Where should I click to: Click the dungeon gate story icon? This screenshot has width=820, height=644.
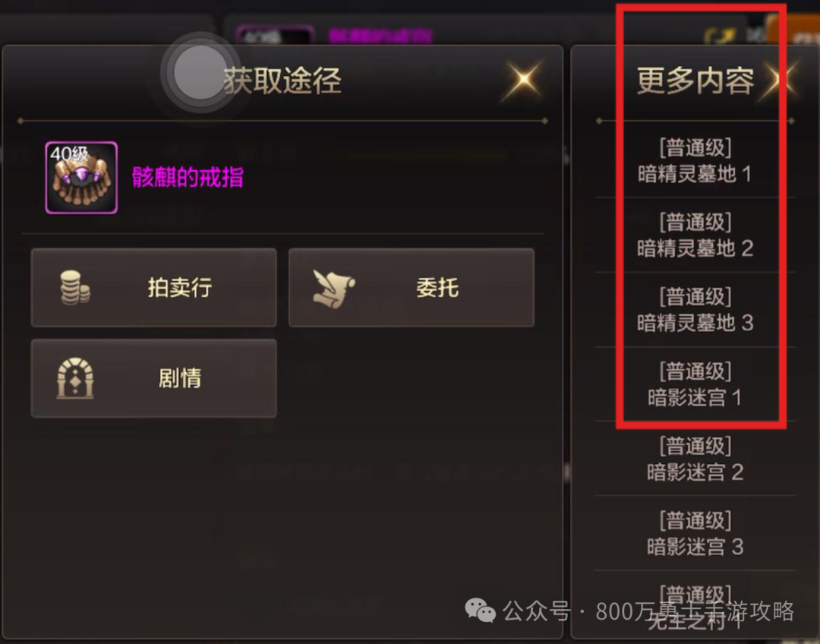pos(75,378)
